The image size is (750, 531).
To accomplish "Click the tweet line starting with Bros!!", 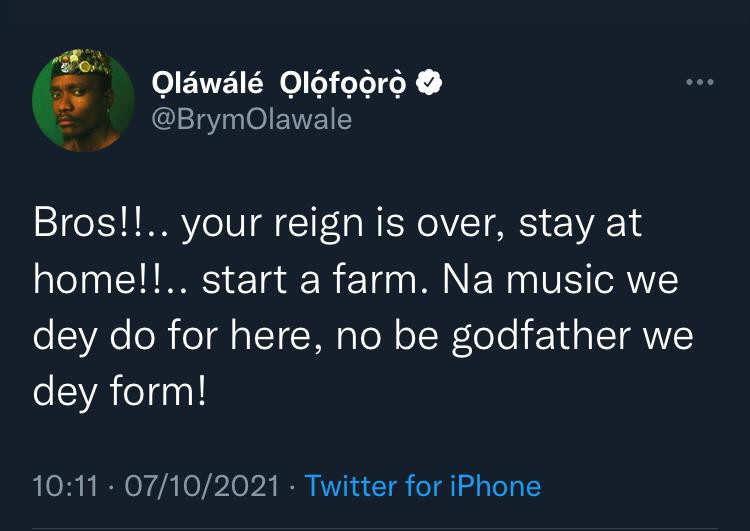I will pos(336,225).
